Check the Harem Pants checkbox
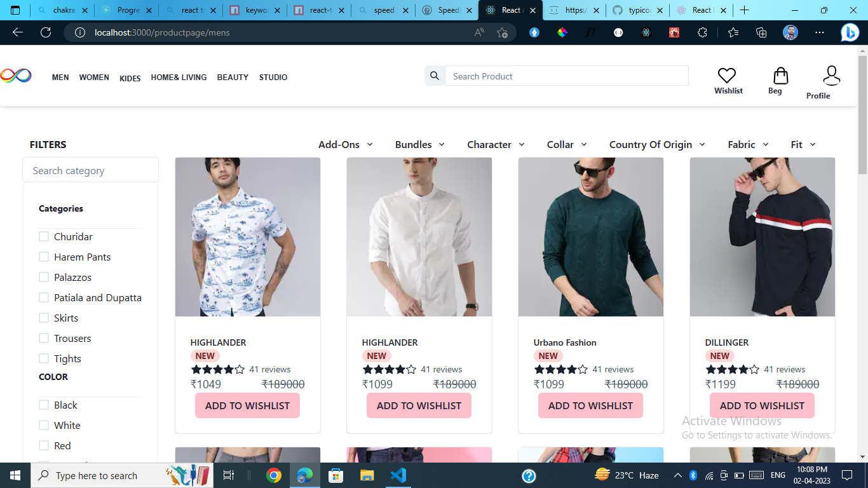This screenshot has height=488, width=868. click(44, 257)
